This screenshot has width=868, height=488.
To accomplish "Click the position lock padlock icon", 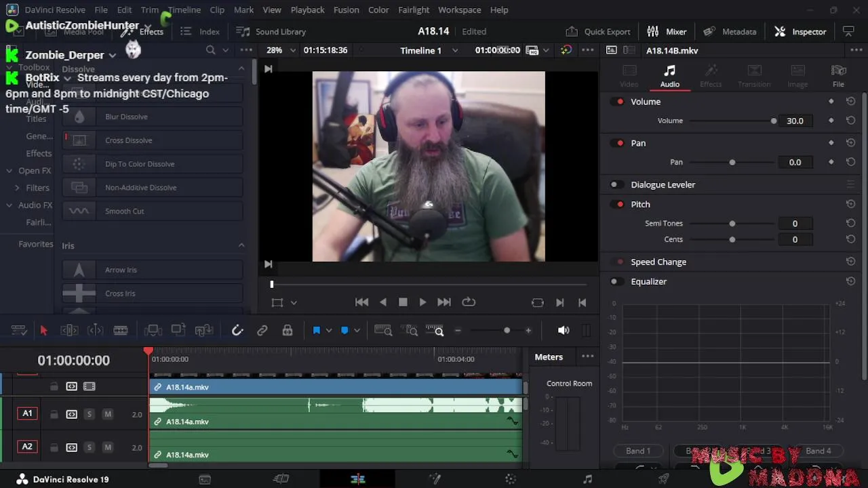I will (288, 331).
